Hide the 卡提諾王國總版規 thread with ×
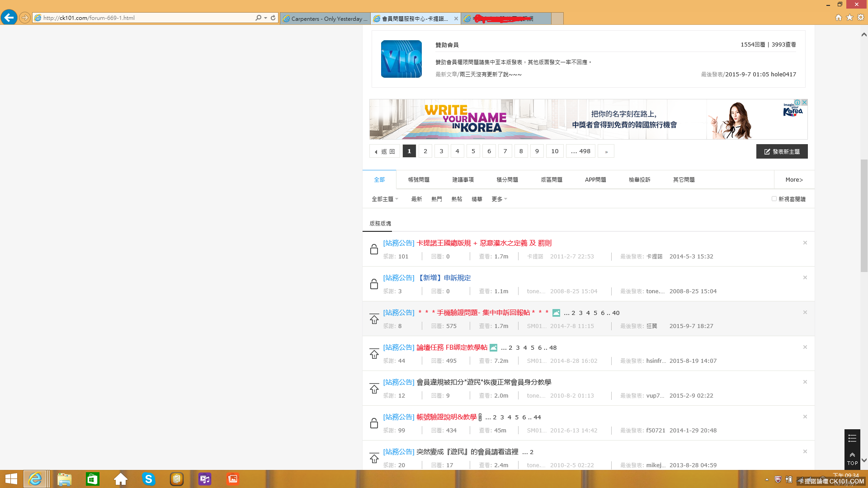 point(805,243)
